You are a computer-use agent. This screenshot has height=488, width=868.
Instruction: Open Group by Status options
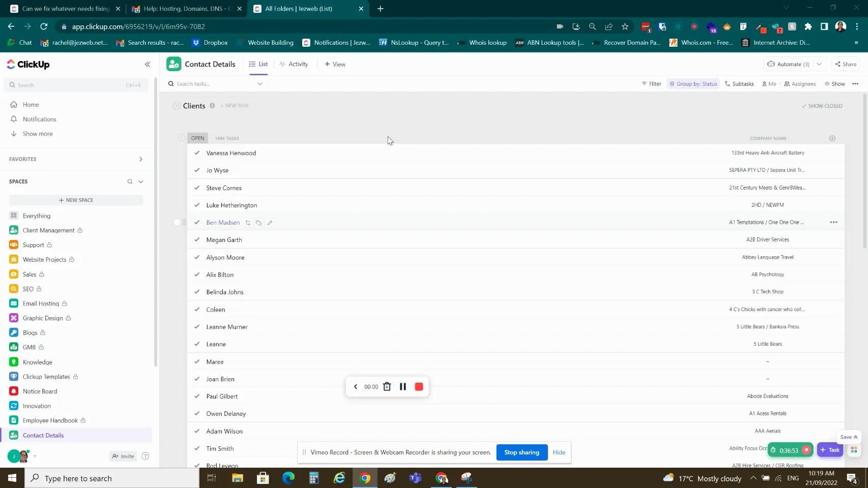point(693,84)
